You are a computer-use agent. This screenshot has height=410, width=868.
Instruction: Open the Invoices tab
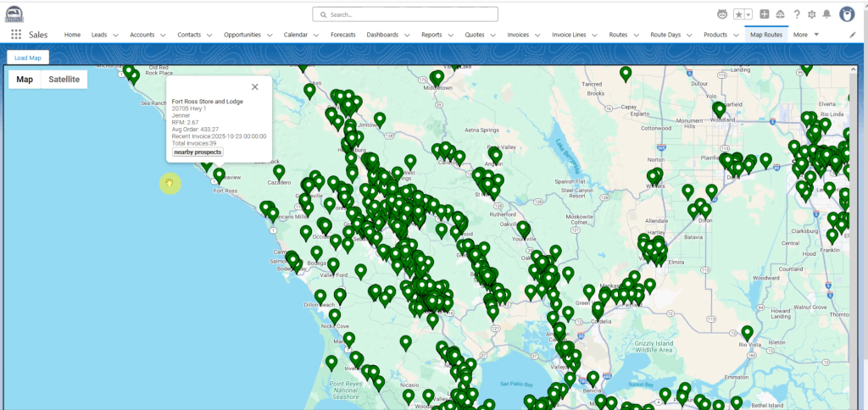(518, 34)
